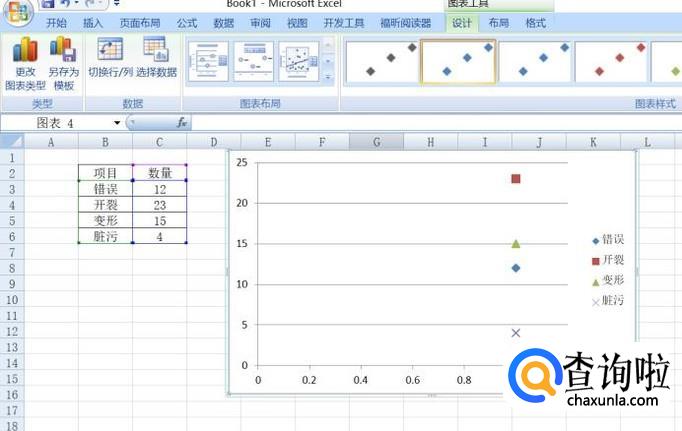Click the formula bar input

click(x=436, y=123)
